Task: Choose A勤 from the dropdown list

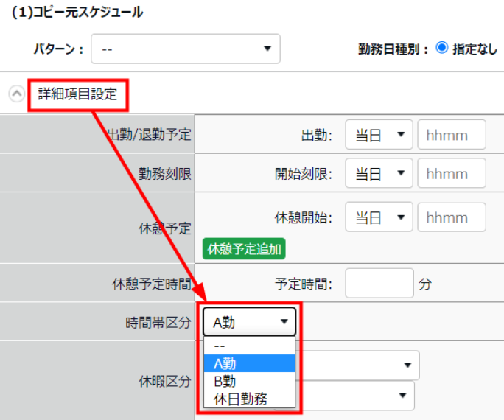Action: [249, 363]
